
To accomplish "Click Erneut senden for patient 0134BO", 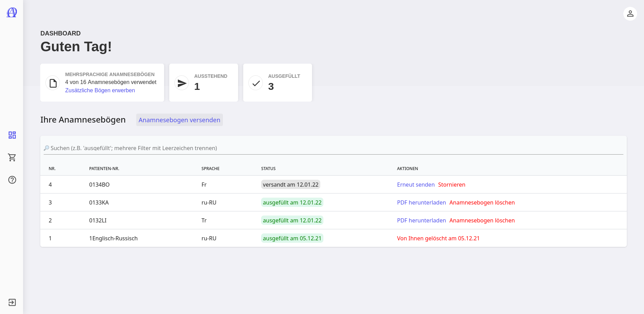I will [416, 185].
